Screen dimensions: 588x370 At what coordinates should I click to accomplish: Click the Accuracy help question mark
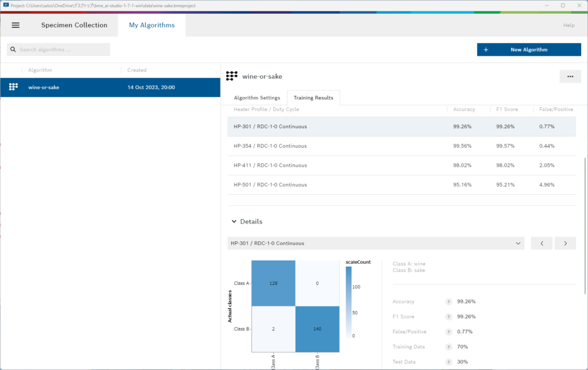pos(448,302)
